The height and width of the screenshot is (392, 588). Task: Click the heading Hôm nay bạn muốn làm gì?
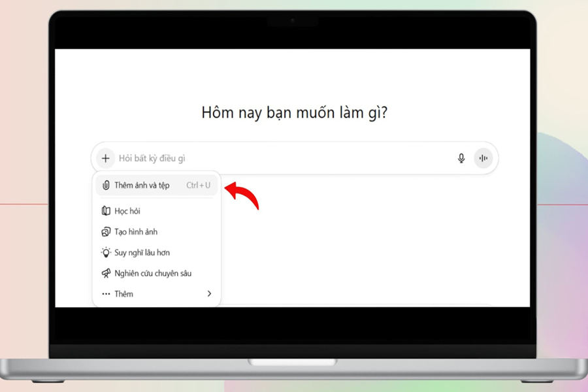295,113
